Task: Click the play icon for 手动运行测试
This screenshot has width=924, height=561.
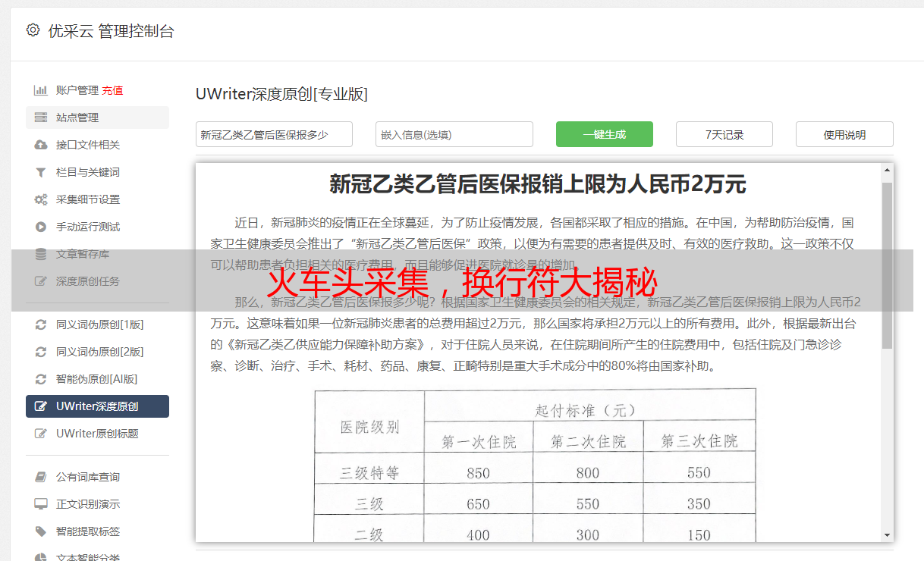Action: (x=41, y=227)
